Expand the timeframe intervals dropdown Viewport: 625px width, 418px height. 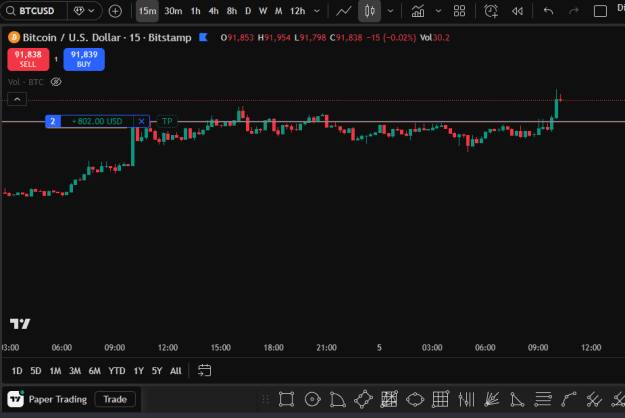317,11
